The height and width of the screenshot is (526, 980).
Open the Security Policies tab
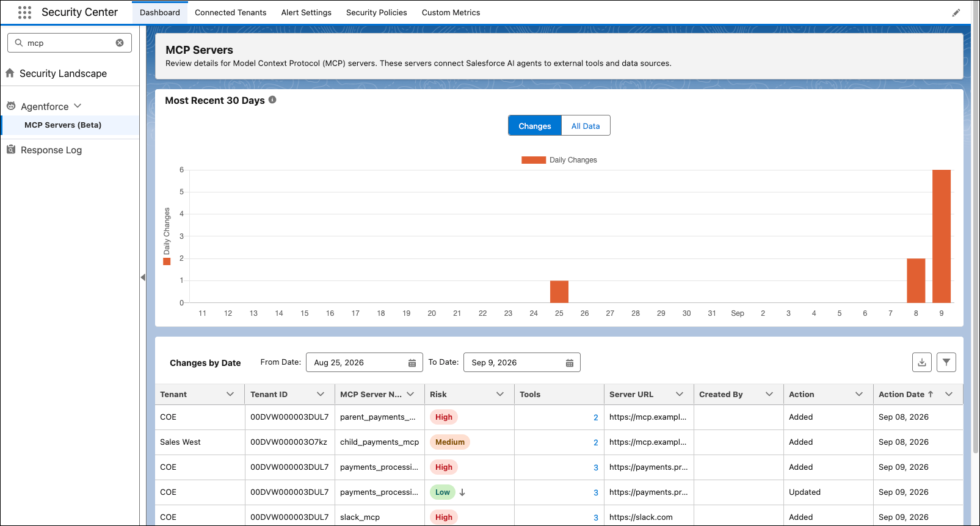pos(377,12)
